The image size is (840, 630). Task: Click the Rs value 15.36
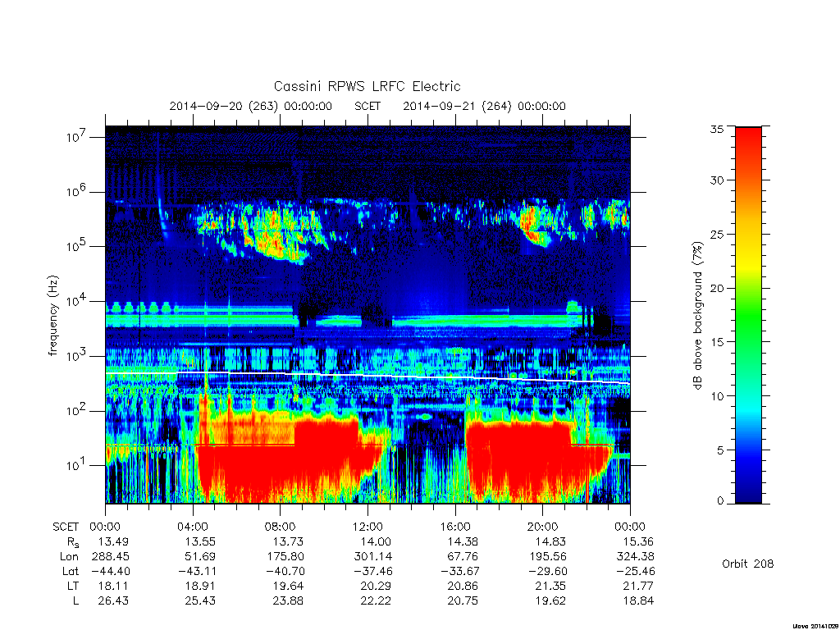(x=638, y=541)
